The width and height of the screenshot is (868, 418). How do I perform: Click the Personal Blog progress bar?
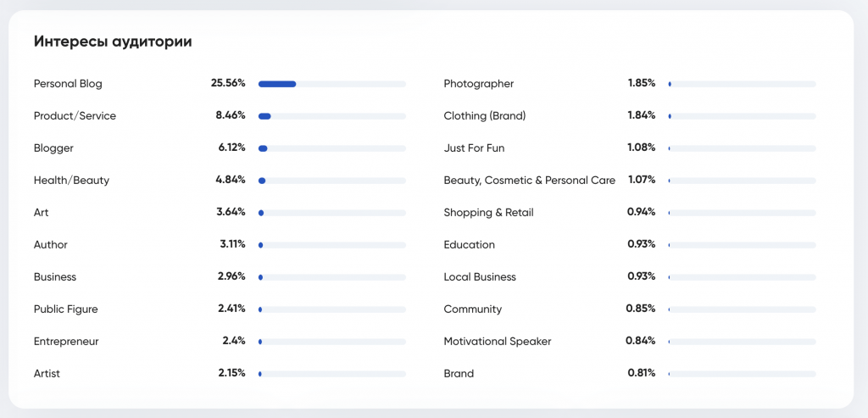[x=331, y=84]
